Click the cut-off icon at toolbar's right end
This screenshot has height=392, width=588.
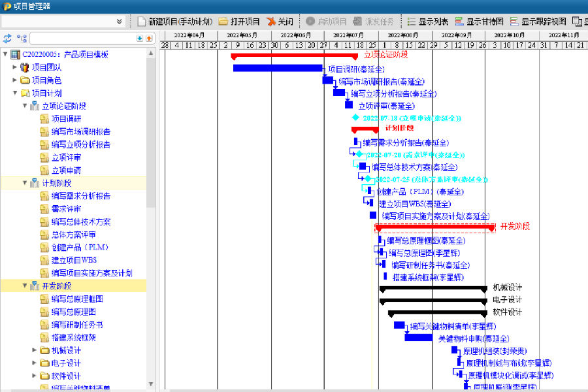tap(577, 22)
